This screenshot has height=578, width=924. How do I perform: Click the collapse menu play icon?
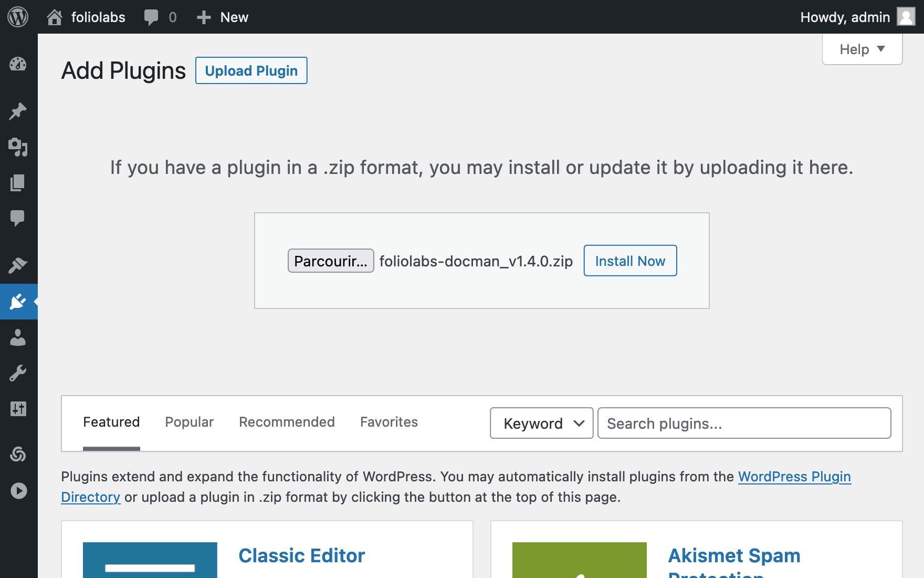(x=18, y=491)
